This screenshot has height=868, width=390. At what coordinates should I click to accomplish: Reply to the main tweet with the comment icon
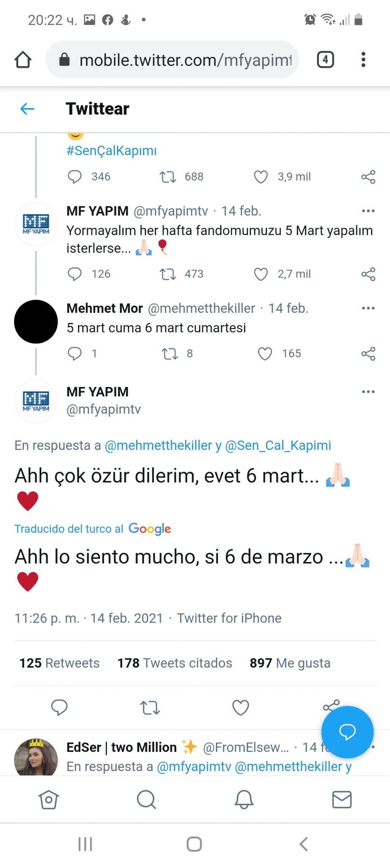pos(59,707)
